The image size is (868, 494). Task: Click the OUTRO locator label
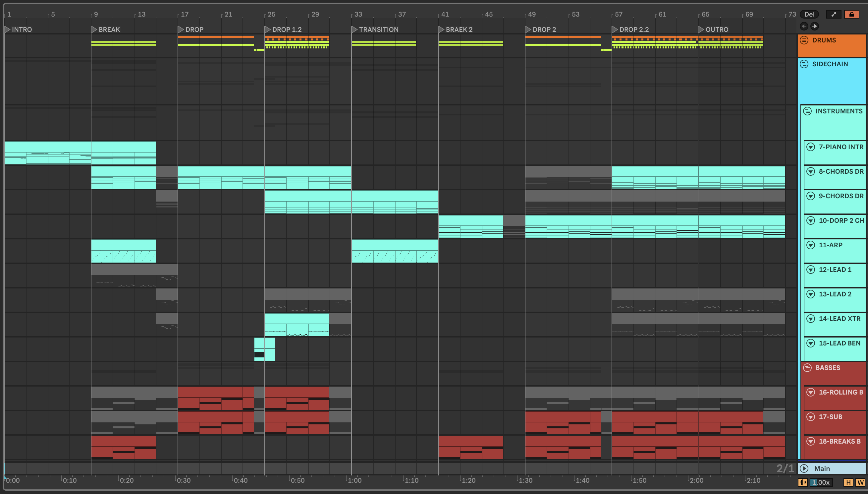pyautogui.click(x=717, y=30)
